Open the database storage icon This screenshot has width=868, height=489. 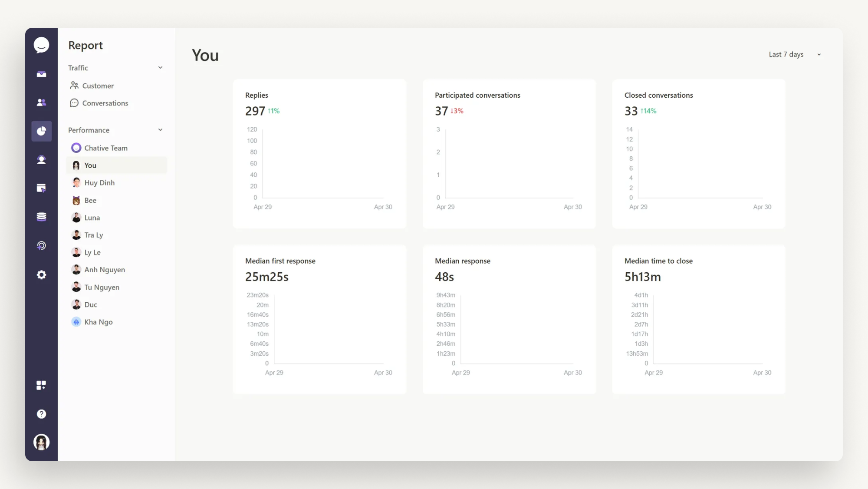click(41, 216)
